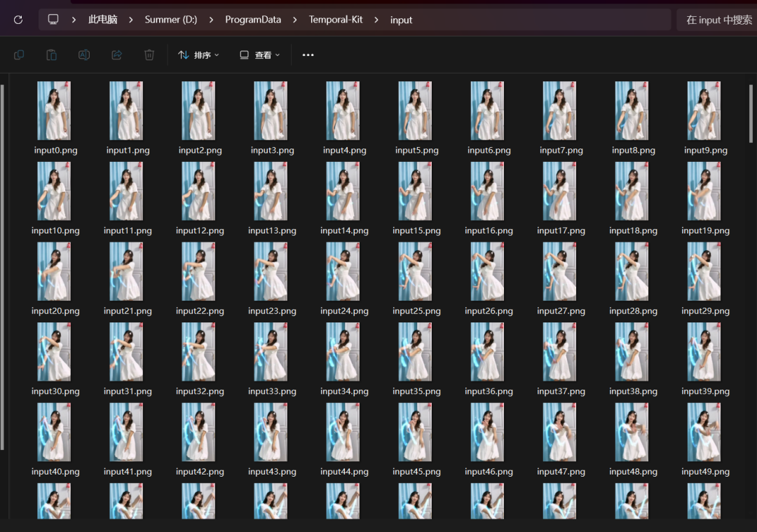757x532 pixels.
Task: Click the Paste toolbar icon
Action: (52, 55)
